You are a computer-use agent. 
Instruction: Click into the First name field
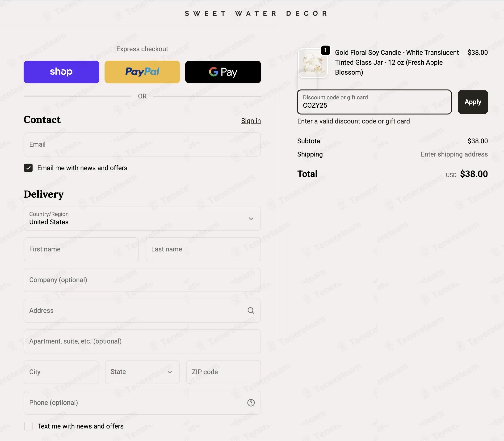81,249
